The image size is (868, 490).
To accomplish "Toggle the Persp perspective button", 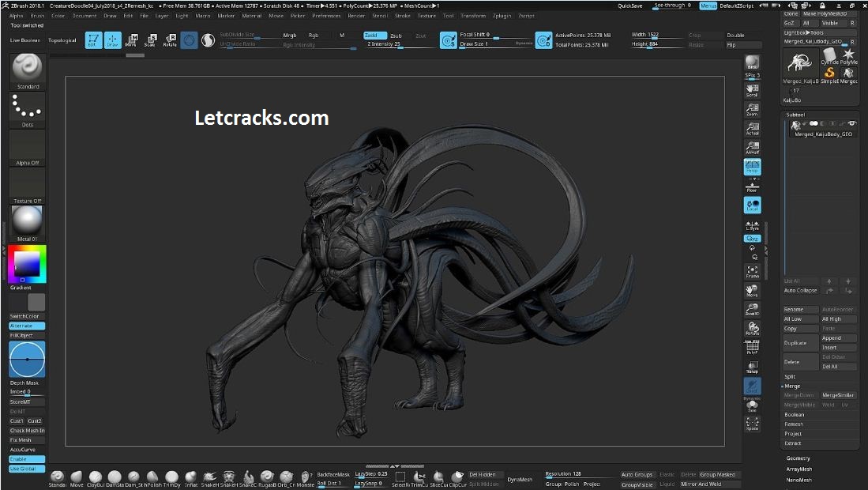I will click(752, 167).
